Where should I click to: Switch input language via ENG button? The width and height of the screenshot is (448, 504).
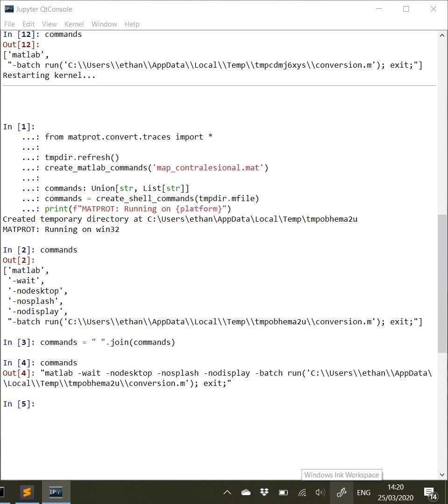[364, 492]
